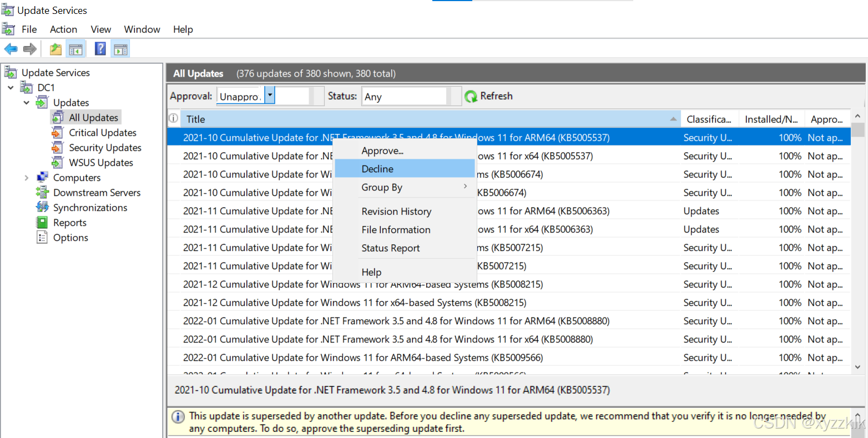
Task: Select 2021-12 ARM64-based Systems KB5008215 row
Action: pos(509,284)
